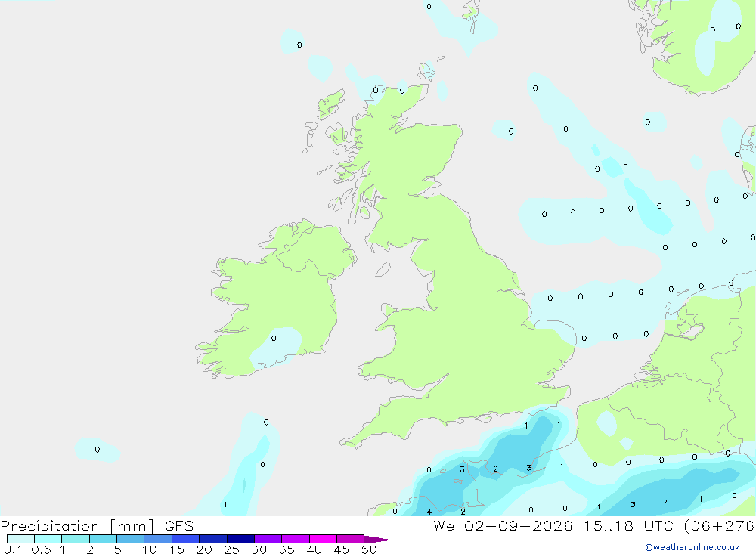Click the above-50 arrow tip of legend
This screenshot has width=756, height=554.
coord(378,540)
